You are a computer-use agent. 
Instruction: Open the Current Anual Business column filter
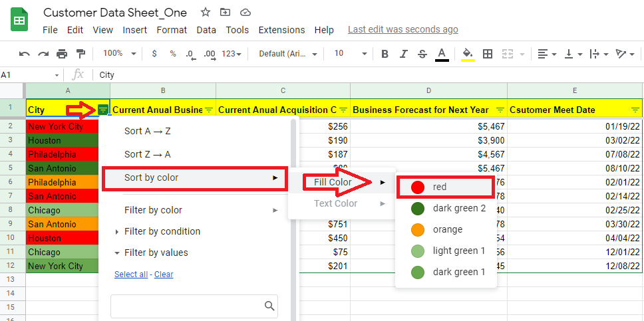click(x=209, y=110)
